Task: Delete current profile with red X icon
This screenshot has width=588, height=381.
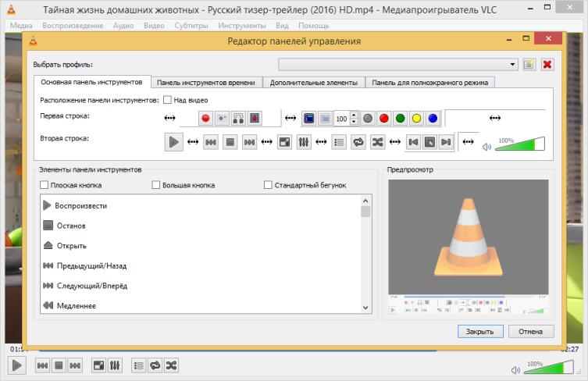Action: click(547, 65)
